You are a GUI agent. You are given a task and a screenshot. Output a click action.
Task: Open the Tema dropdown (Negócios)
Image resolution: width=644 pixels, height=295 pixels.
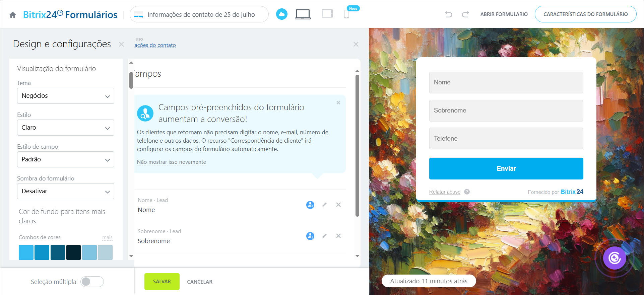[66, 96]
